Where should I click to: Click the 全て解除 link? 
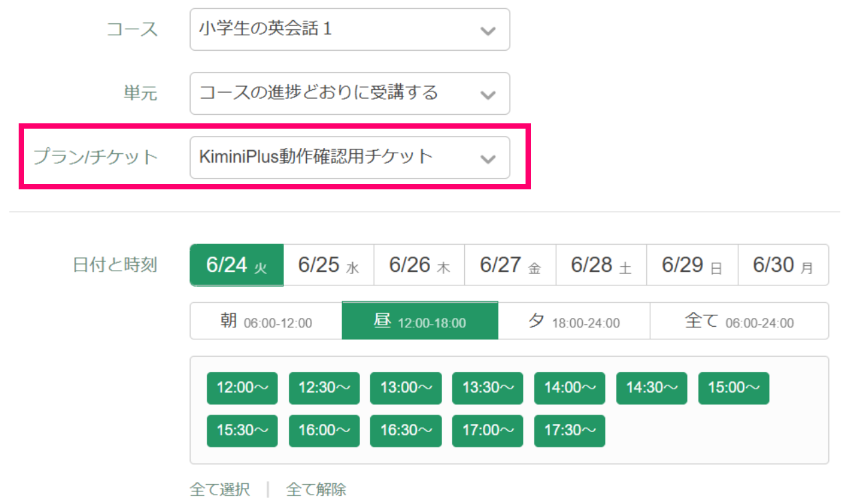pyautogui.click(x=316, y=490)
